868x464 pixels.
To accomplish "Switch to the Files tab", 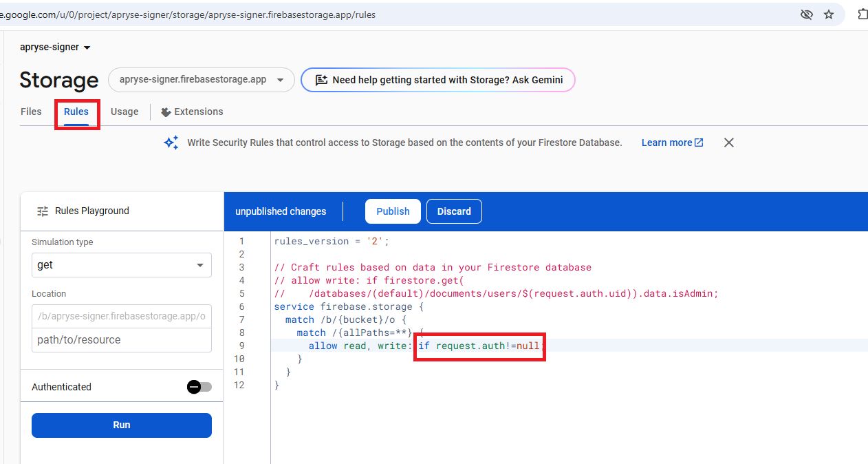I will tap(31, 112).
